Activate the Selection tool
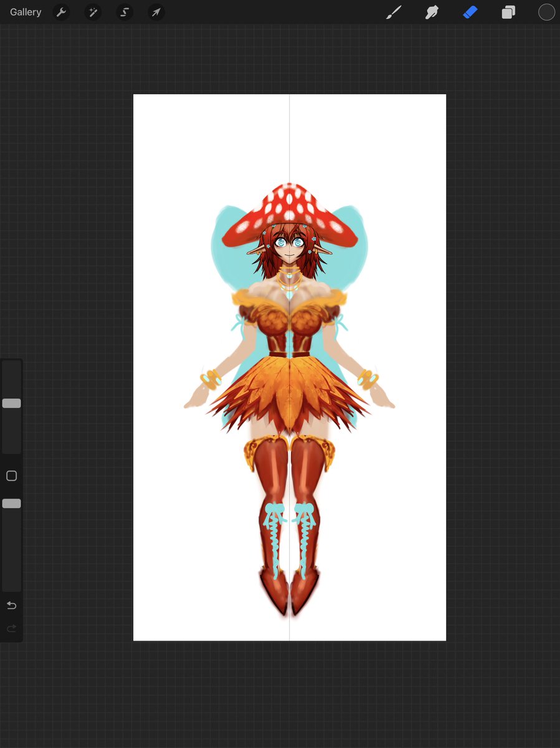Screen dimensions: 560x748 click(125, 12)
